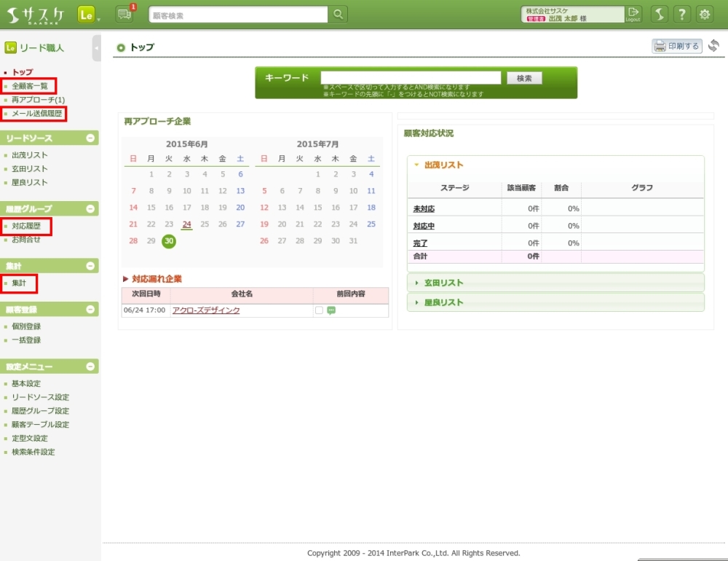Image resolution: width=728 pixels, height=561 pixels.
Task: Open the notifications message icon with badge
Action: (124, 14)
